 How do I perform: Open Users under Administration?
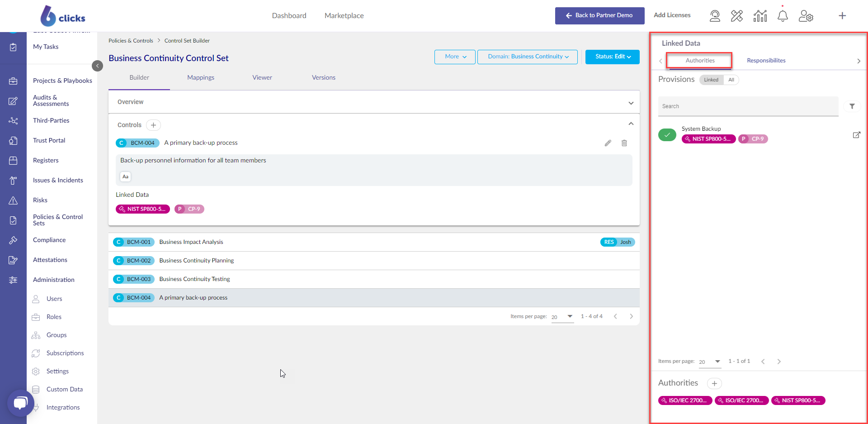54,299
